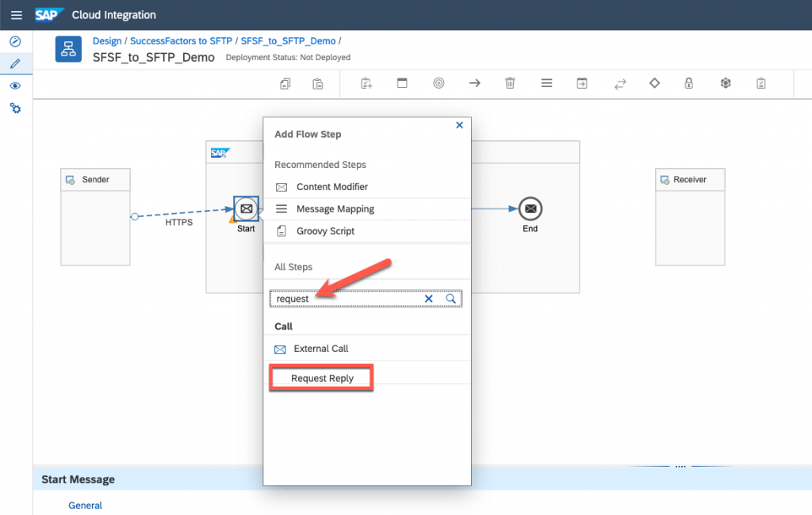Image resolution: width=812 pixels, height=515 pixels.
Task: Choose Request Reply step
Action: (321, 379)
